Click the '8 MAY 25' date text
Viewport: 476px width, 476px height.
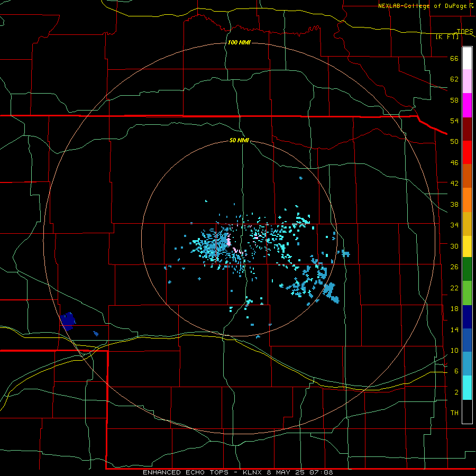click(286, 472)
